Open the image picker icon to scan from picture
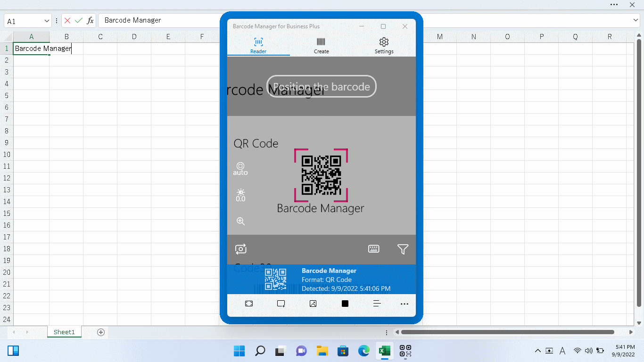Screen dimensions: 644x362 (313, 304)
